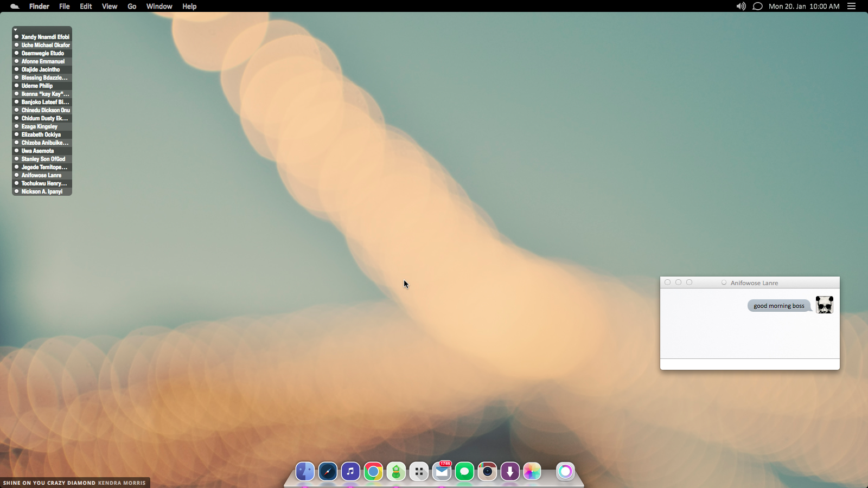Open the File menu
Image resolution: width=868 pixels, height=488 pixels.
pyautogui.click(x=65, y=7)
